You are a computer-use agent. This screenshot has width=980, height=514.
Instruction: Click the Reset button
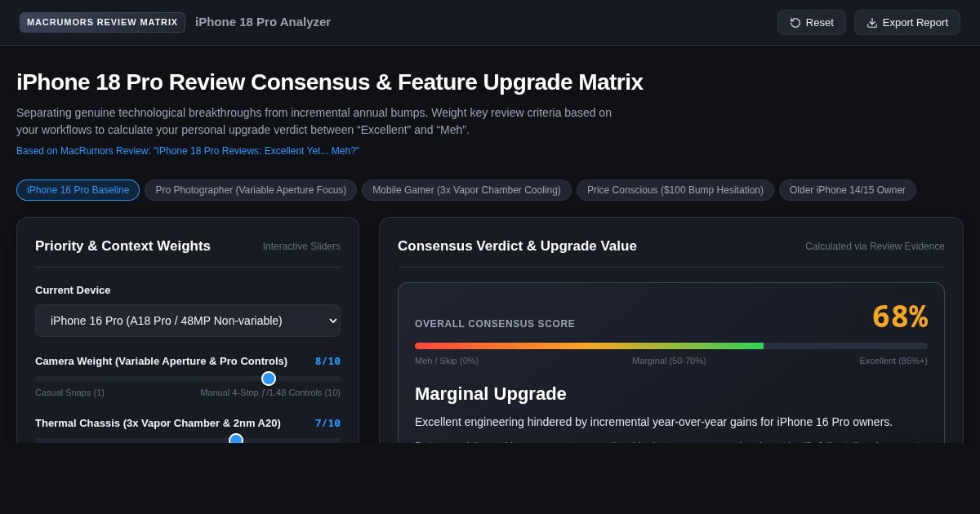pyautogui.click(x=812, y=23)
